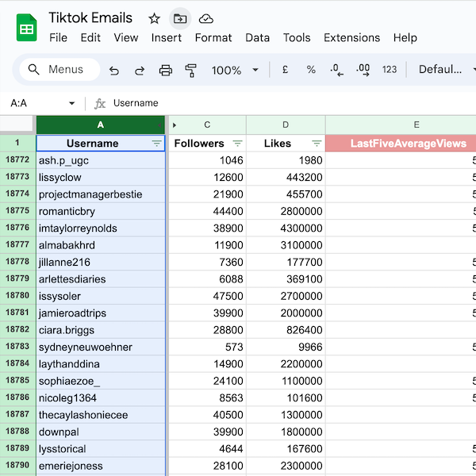The height and width of the screenshot is (476, 476).
Task: Click the Likes header cell
Action: pos(286,144)
